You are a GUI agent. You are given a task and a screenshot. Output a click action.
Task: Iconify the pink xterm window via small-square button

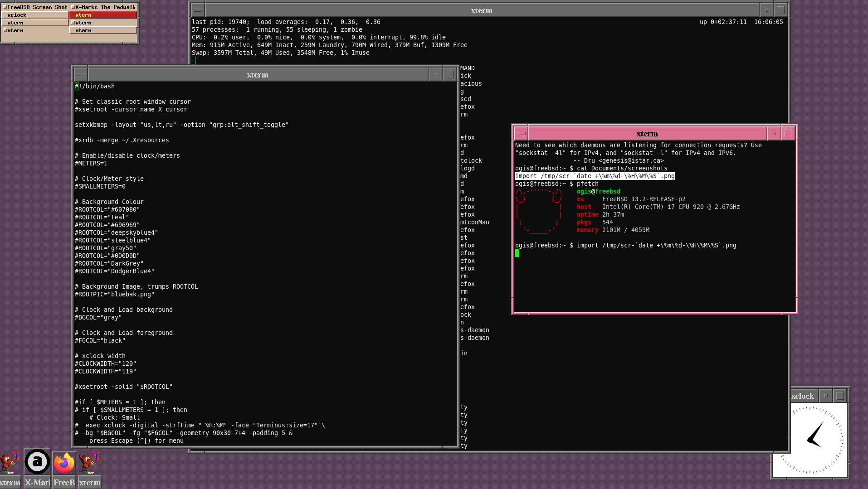(x=774, y=133)
